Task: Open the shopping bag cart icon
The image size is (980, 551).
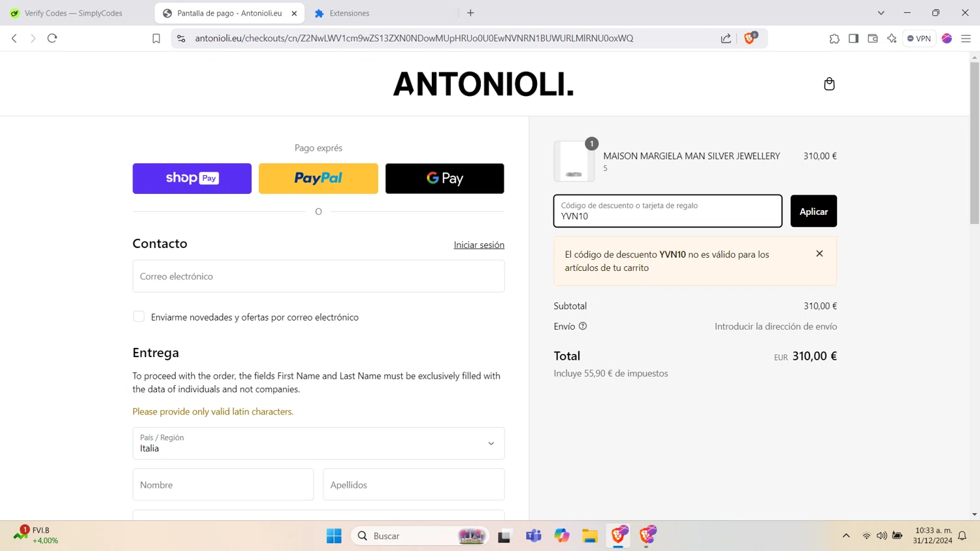Action: coord(829,84)
